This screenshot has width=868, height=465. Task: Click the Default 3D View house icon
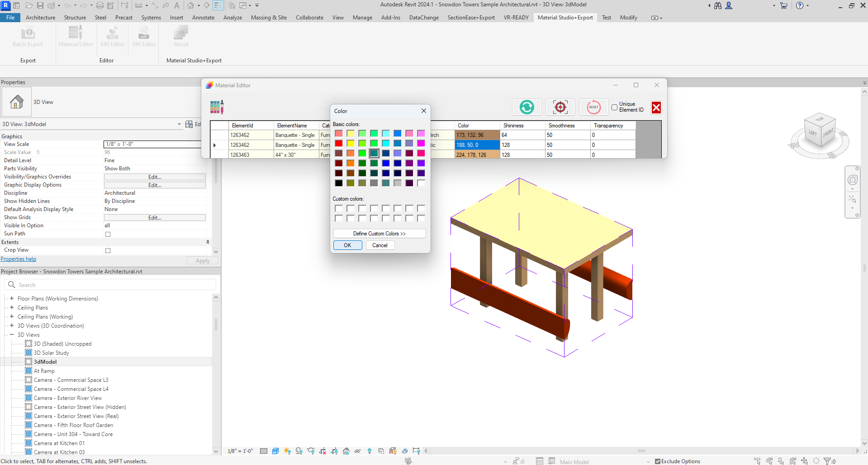[x=191, y=5]
